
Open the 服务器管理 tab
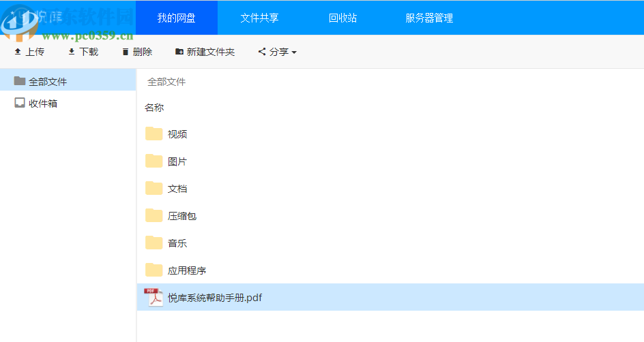(429, 18)
